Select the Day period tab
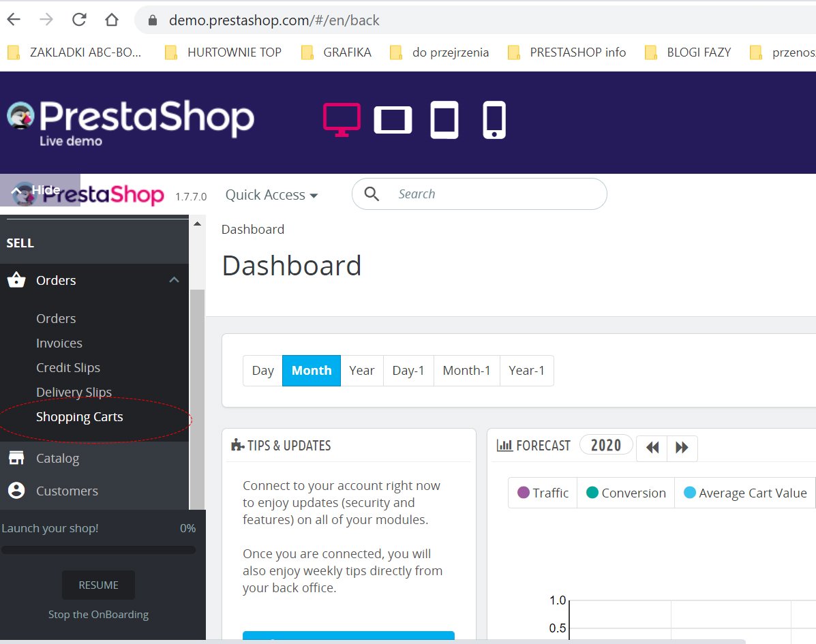 point(263,370)
